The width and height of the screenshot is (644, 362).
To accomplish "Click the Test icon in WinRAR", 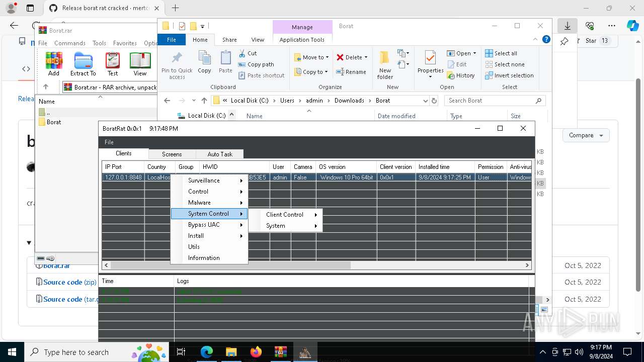I will pos(113,64).
